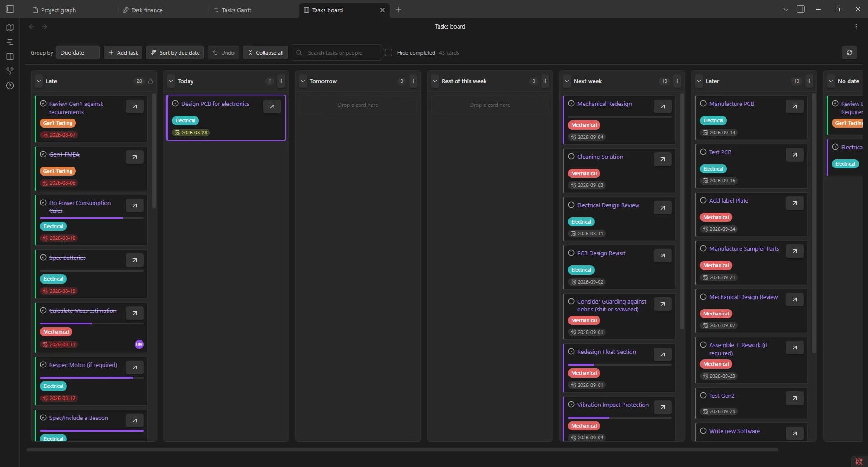Screen dimensions: 868x467
Task: Open the Cleaning Solution card arrow icon
Action: [x=662, y=159]
